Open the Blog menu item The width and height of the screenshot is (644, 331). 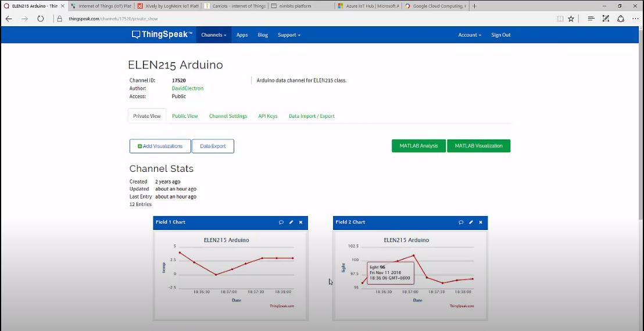pos(263,35)
